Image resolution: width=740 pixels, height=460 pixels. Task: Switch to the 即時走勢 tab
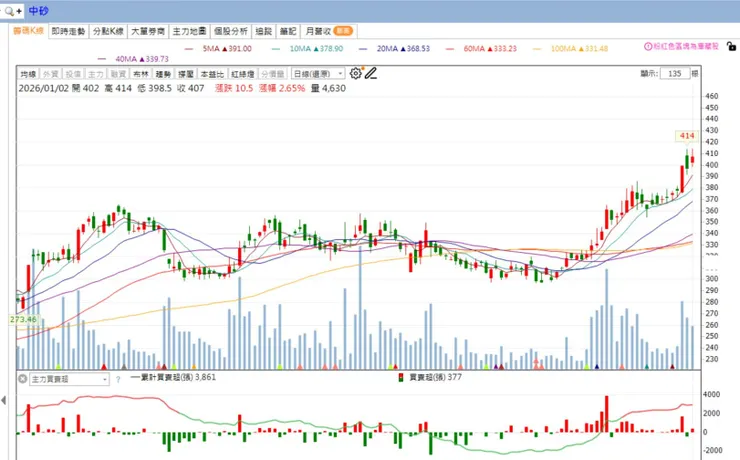[68, 31]
